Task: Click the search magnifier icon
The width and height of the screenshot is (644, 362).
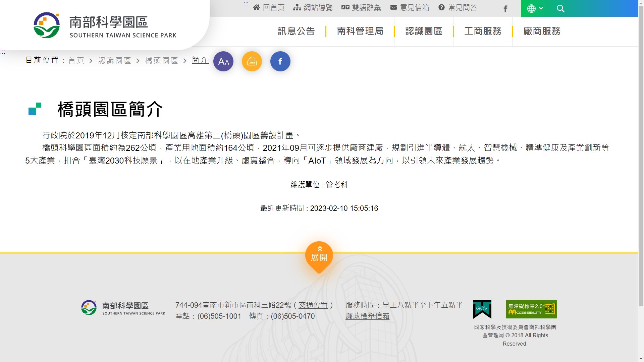Action: [560, 9]
